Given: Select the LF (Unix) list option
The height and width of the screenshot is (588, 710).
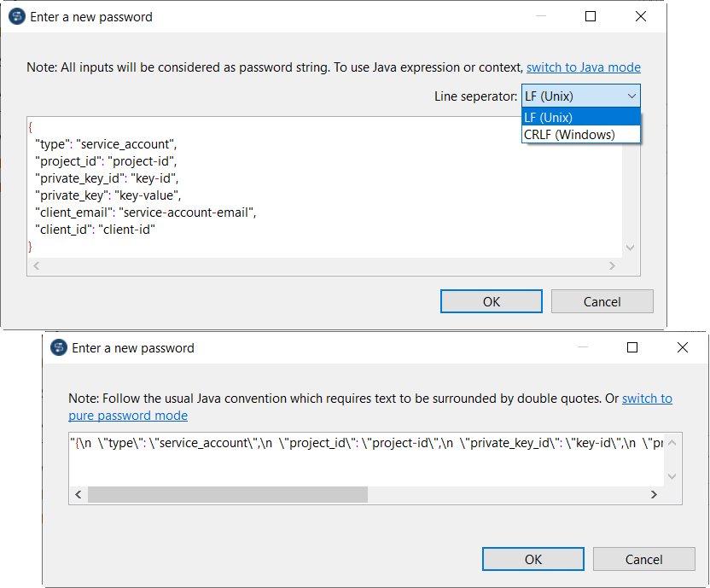Looking at the screenshot, I should coord(580,118).
